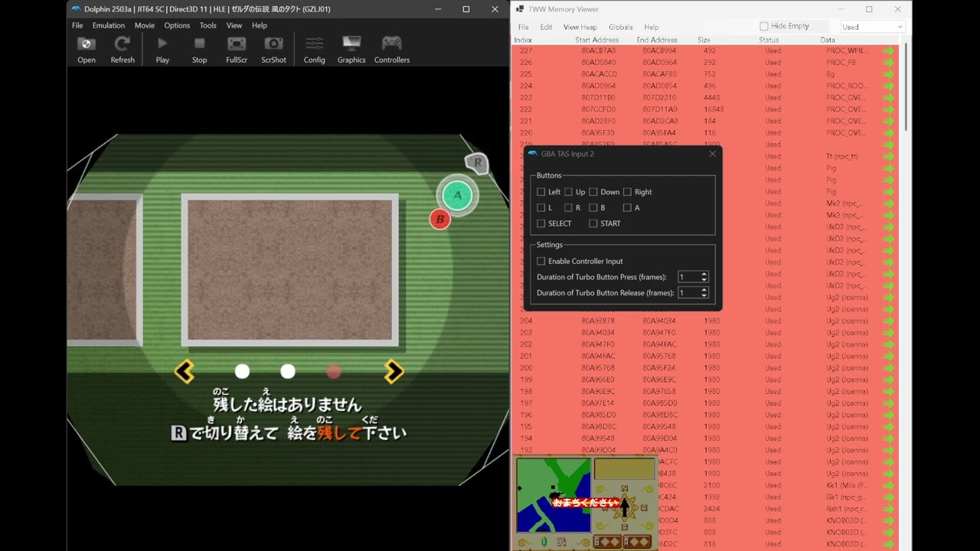The width and height of the screenshot is (980, 551).
Task: Click the green arrow on row 225
Action: click(x=888, y=74)
